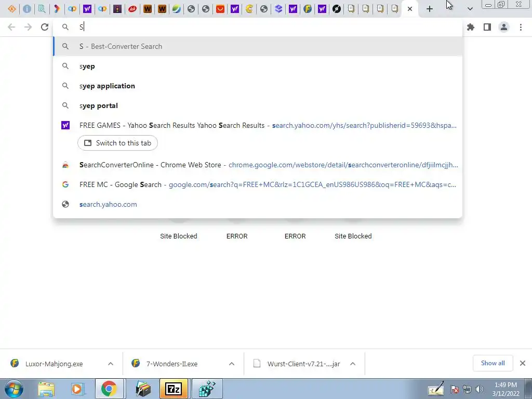Close the current active tab
The image size is (532, 399).
tap(410, 9)
